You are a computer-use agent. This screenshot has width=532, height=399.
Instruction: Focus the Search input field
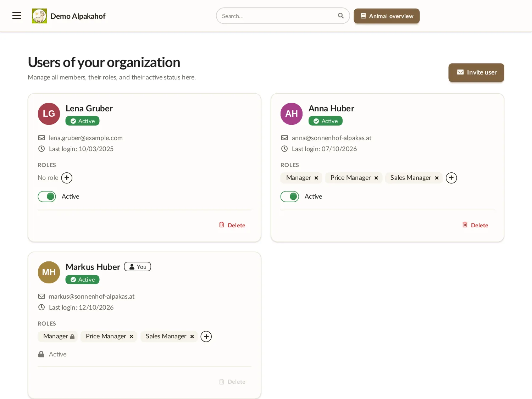pos(283,16)
